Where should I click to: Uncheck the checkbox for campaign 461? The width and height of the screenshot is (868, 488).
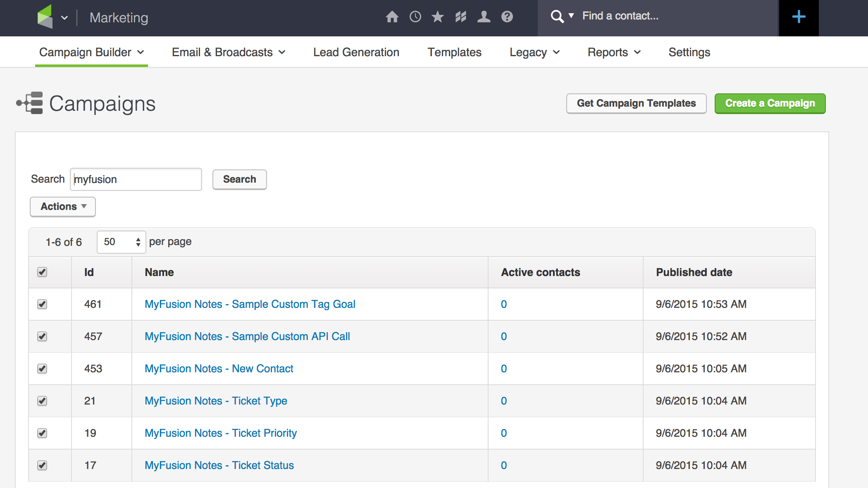42,304
